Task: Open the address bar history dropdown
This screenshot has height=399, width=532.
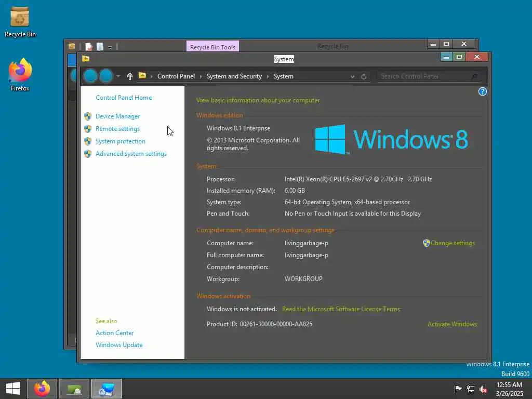Action: click(x=353, y=77)
